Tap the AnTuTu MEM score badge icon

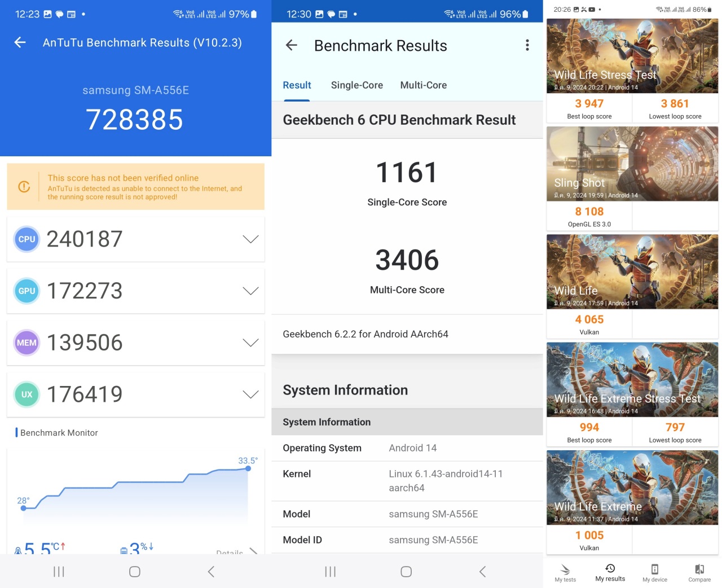click(x=27, y=343)
